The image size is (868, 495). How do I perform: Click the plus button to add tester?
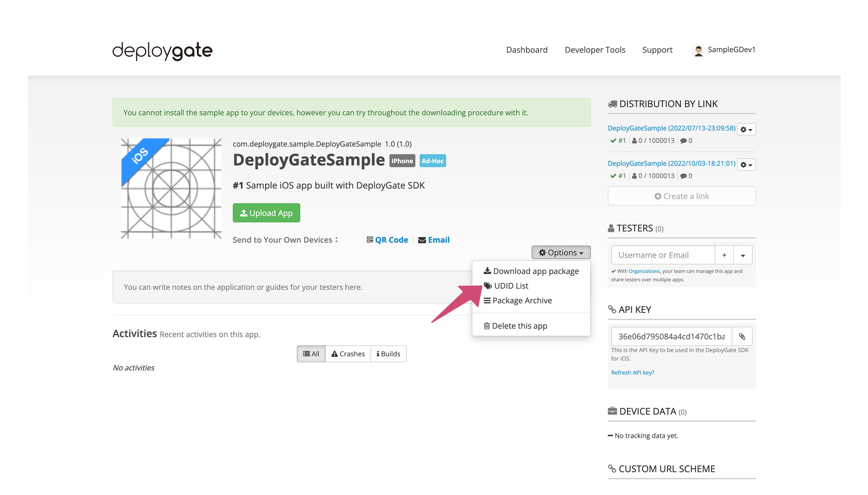pyautogui.click(x=724, y=255)
